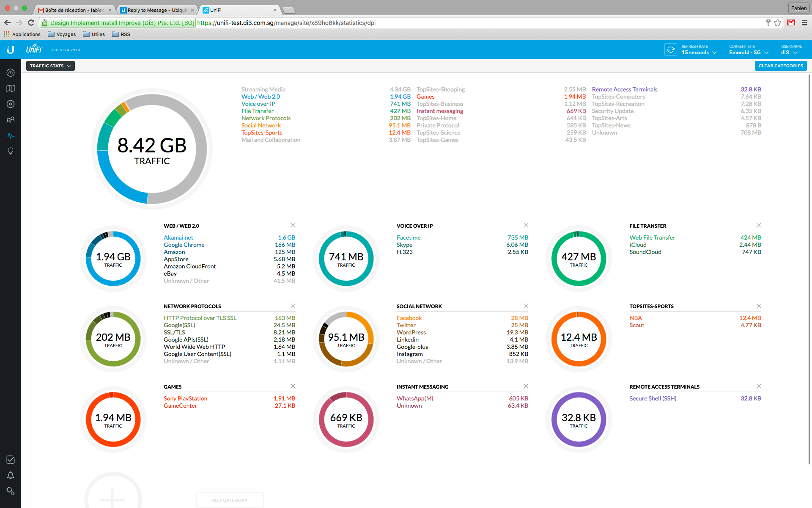Open the Dashboard icon in the sidebar
812x508 pixels.
click(x=11, y=73)
